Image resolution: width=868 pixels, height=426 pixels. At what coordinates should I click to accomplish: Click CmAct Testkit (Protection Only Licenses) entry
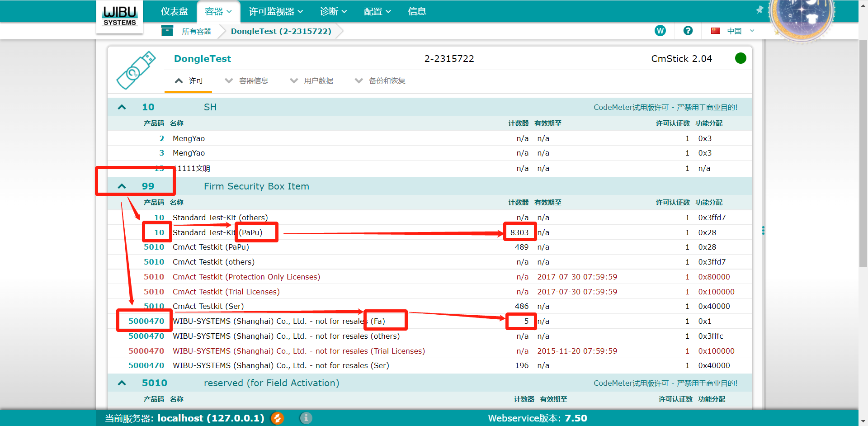click(246, 277)
